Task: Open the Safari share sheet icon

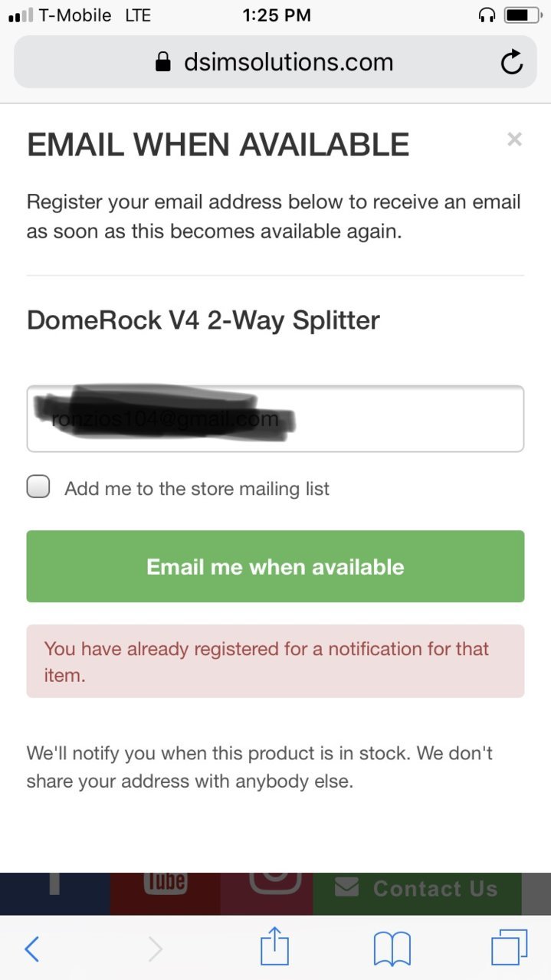Action: tap(274, 946)
